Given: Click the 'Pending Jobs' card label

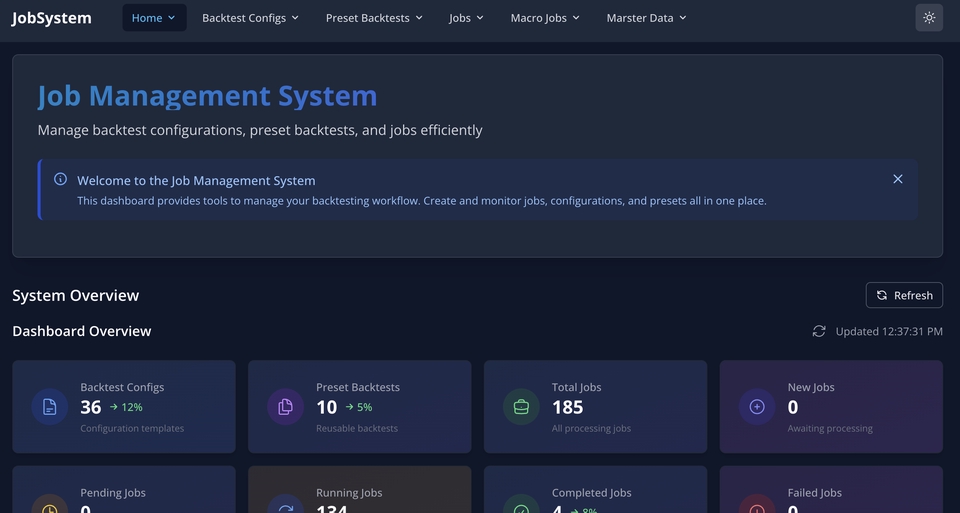Looking at the screenshot, I should [x=113, y=493].
